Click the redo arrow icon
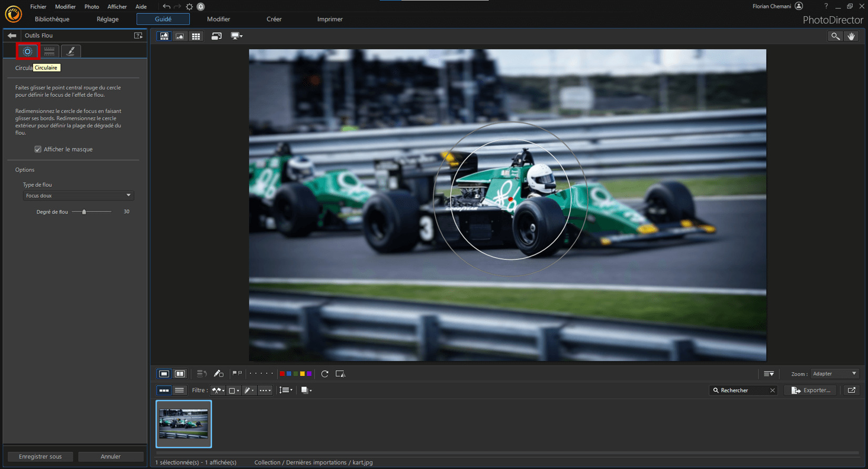Image resolution: width=868 pixels, height=469 pixels. point(177,6)
